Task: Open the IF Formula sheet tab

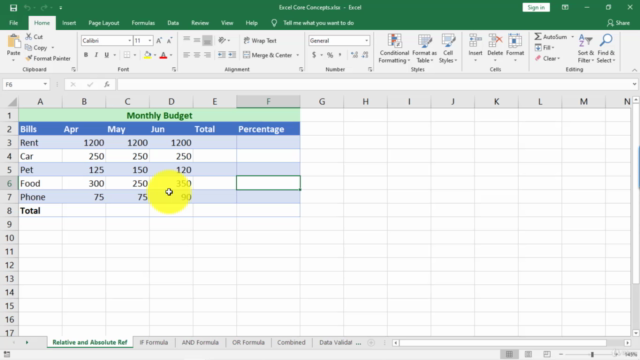Action: [x=153, y=342]
